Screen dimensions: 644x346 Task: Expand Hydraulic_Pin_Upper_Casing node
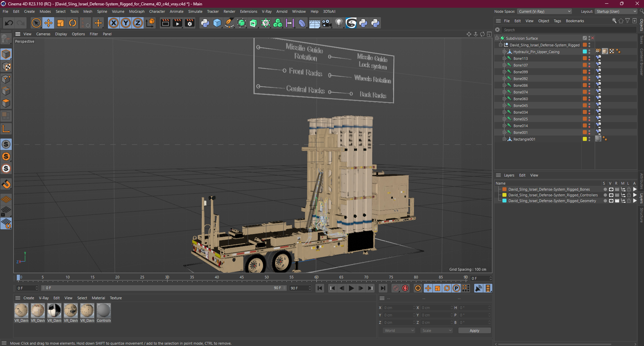pyautogui.click(x=504, y=51)
